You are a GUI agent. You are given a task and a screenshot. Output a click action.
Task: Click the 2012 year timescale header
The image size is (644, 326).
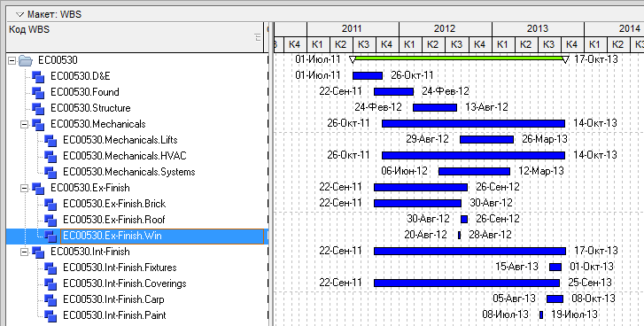pyautogui.click(x=446, y=28)
